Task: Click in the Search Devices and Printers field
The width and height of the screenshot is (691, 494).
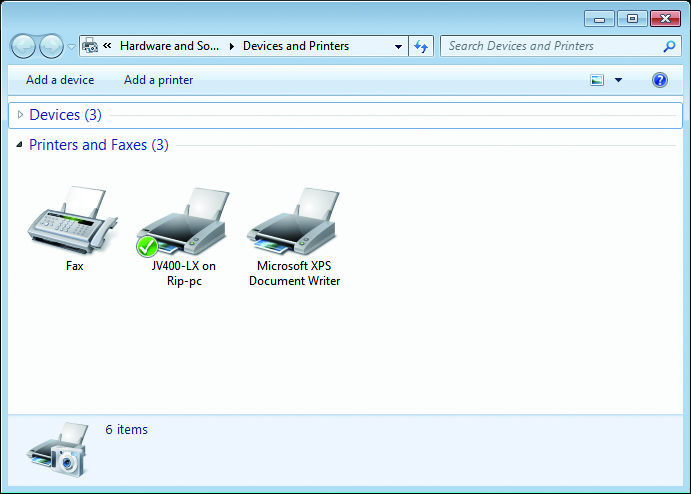Action: (550, 46)
